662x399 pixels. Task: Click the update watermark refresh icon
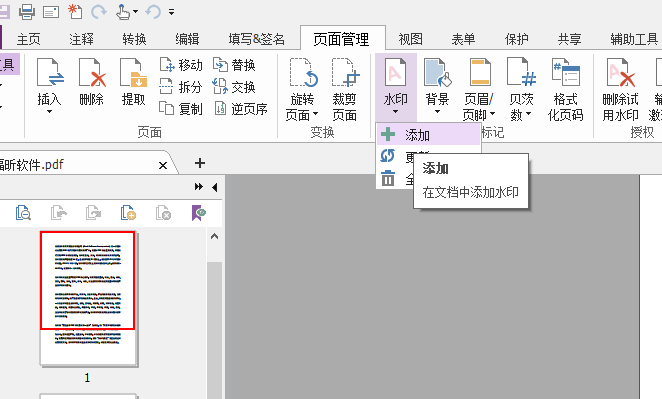point(388,156)
